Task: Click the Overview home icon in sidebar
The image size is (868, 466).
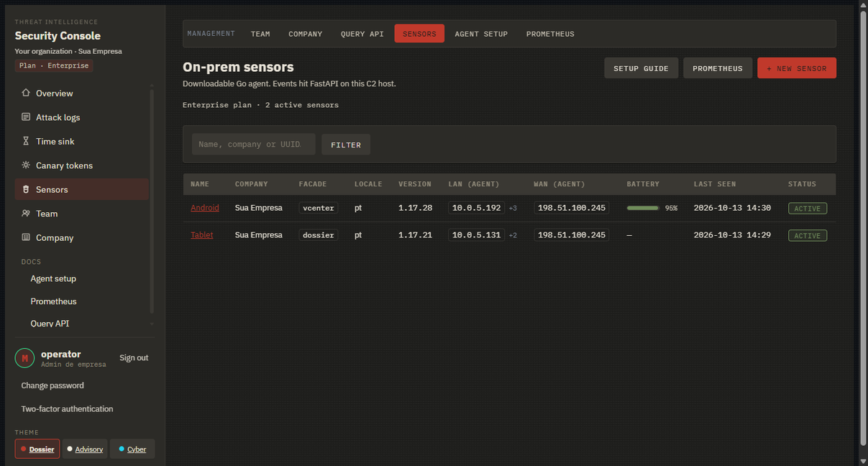Action: click(26, 93)
